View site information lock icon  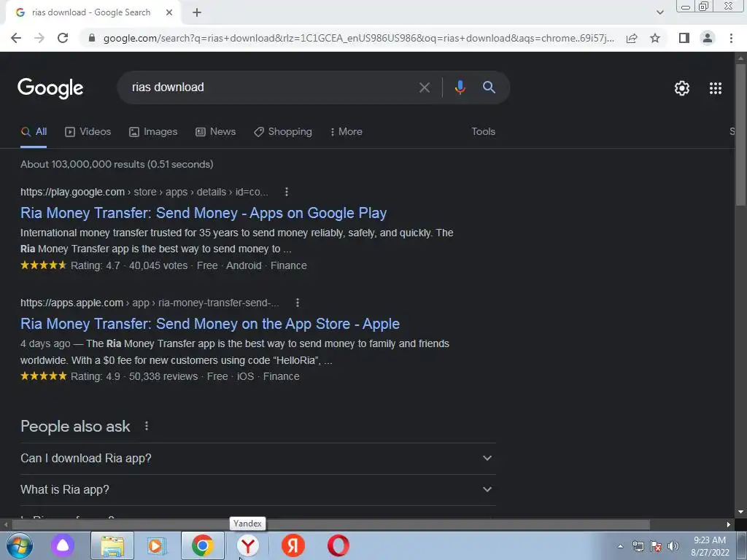93,38
